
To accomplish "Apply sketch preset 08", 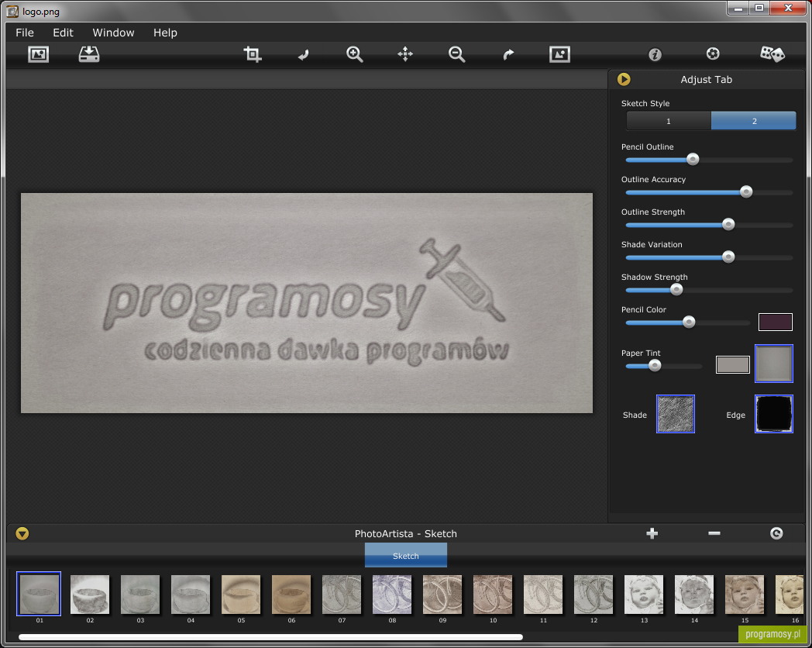I will pyautogui.click(x=392, y=595).
